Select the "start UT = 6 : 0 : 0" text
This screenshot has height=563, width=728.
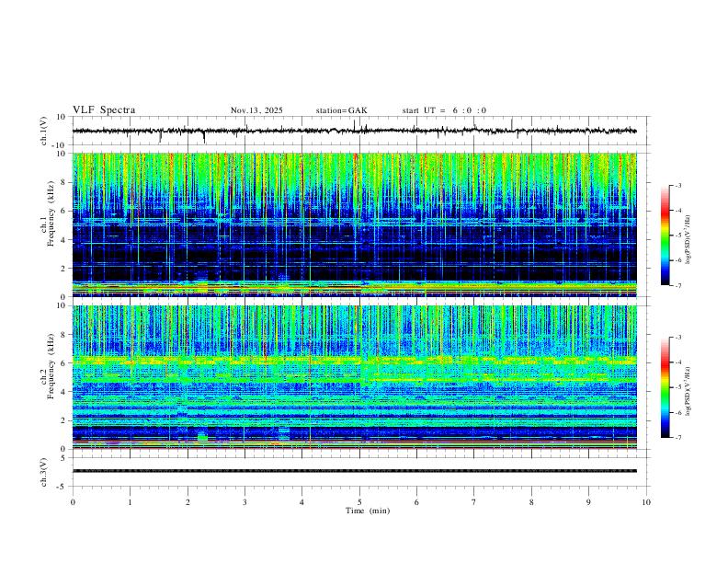pos(444,110)
